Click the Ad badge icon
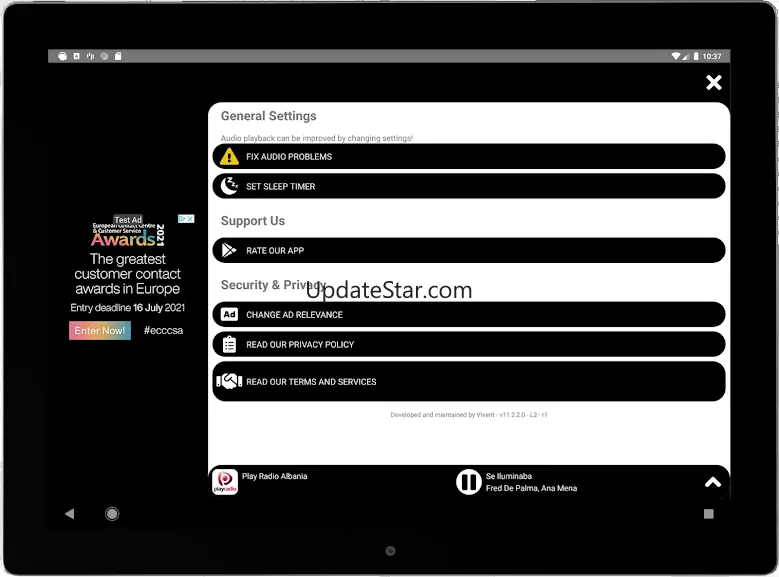 point(229,315)
